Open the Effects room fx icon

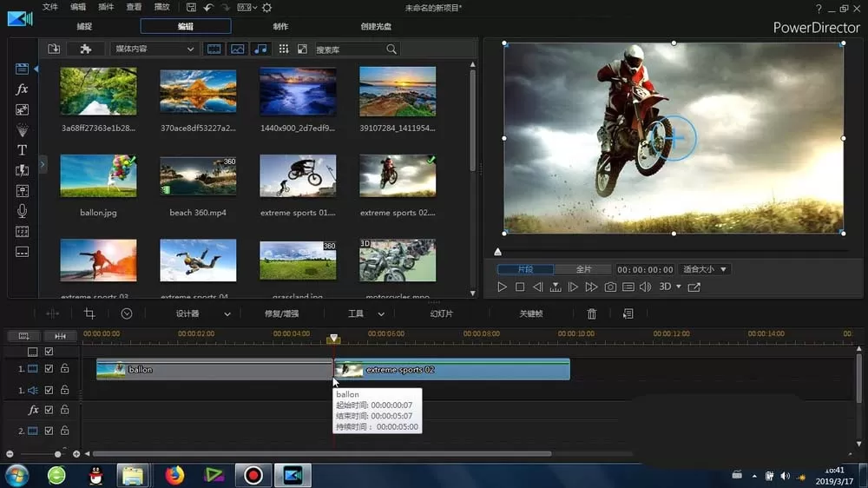click(x=22, y=89)
